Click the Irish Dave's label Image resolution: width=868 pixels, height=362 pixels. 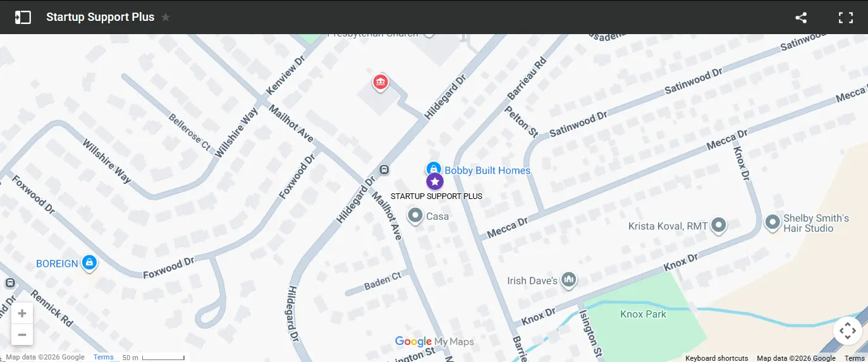click(x=532, y=281)
